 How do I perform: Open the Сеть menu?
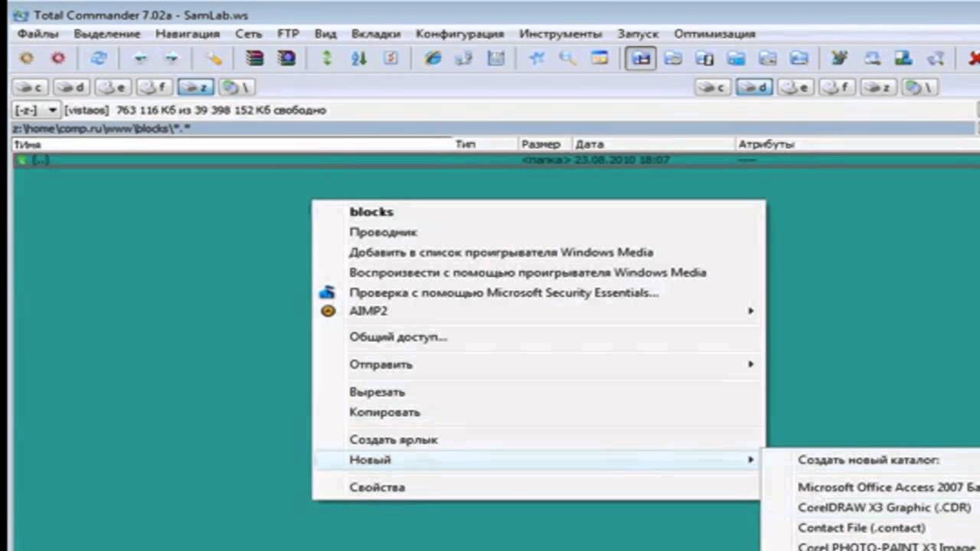[249, 34]
